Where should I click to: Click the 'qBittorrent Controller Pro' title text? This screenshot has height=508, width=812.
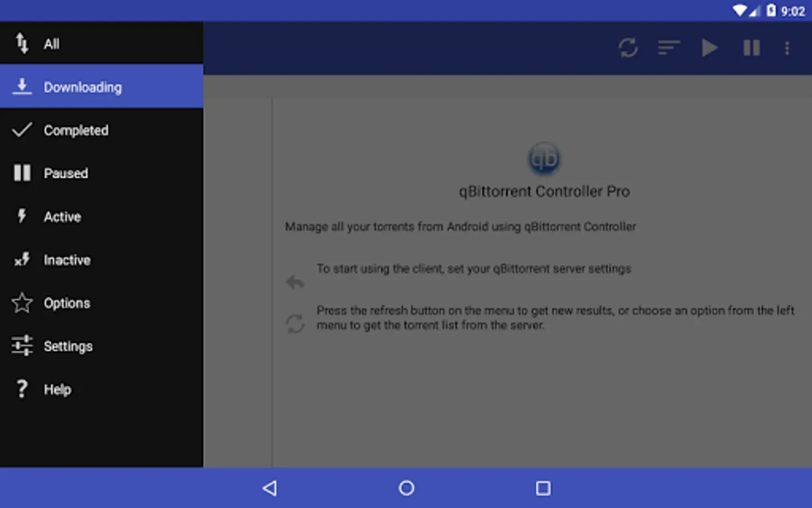point(544,192)
